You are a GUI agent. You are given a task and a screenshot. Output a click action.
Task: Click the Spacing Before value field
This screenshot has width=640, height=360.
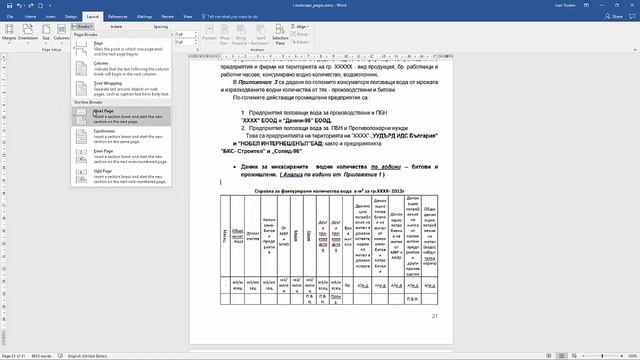184,34
